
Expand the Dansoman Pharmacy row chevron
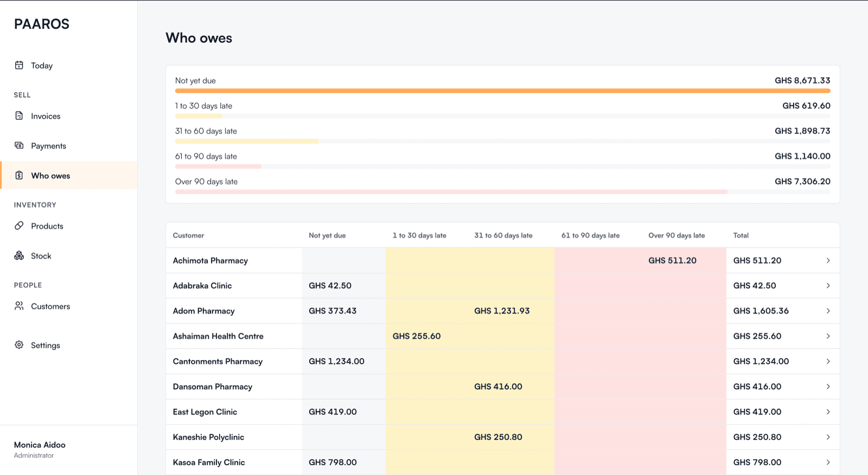[828, 387]
